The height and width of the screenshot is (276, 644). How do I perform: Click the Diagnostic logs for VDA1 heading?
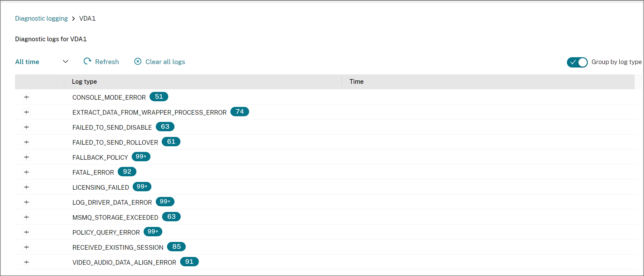click(x=51, y=39)
